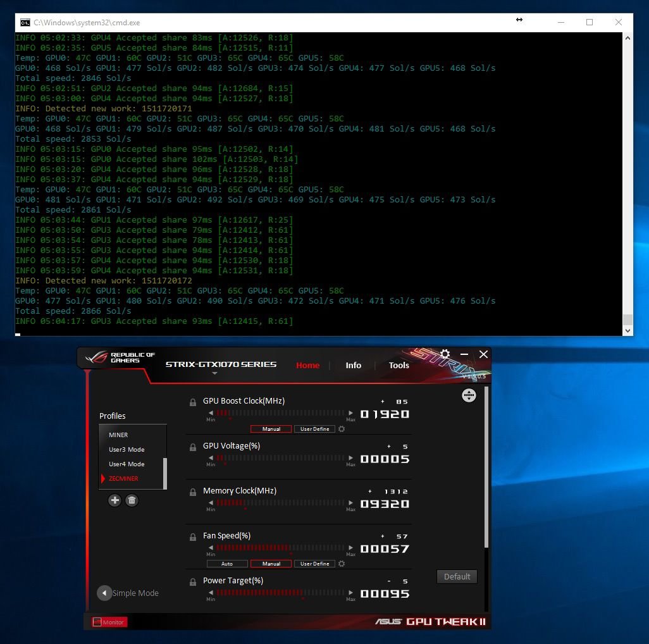
Task: Decrease Power Target with left arrow
Action: click(x=211, y=592)
